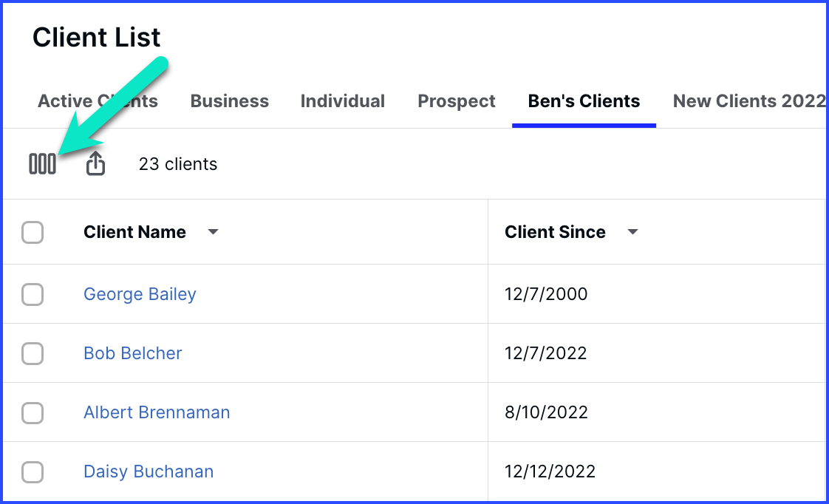Go to the Prospect tab
829x504 pixels.
click(457, 101)
